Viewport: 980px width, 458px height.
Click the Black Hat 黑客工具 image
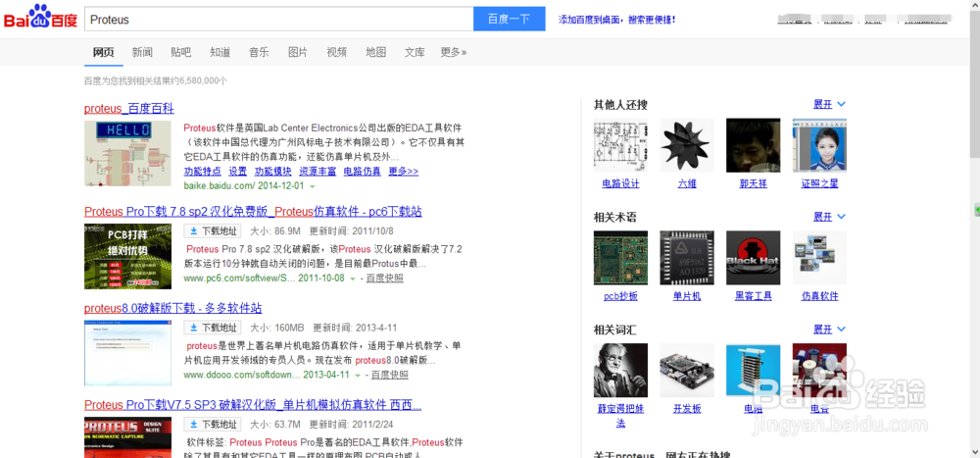pyautogui.click(x=753, y=258)
